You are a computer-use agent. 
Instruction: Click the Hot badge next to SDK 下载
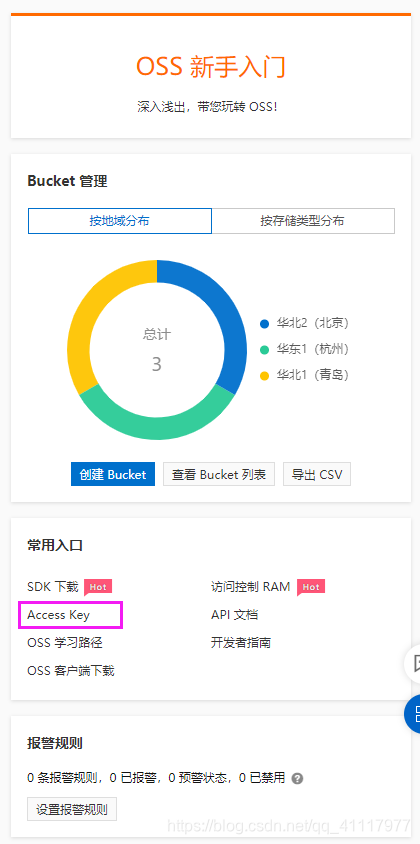click(98, 587)
